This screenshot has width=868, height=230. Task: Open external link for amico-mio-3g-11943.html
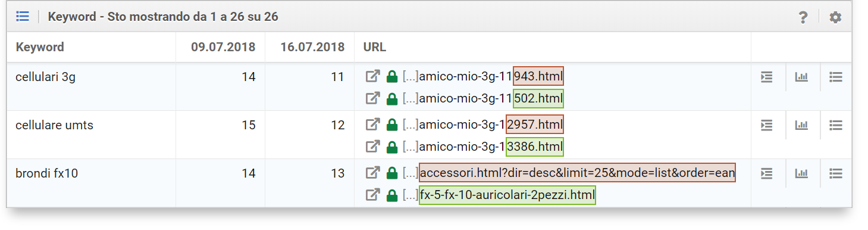(x=372, y=76)
